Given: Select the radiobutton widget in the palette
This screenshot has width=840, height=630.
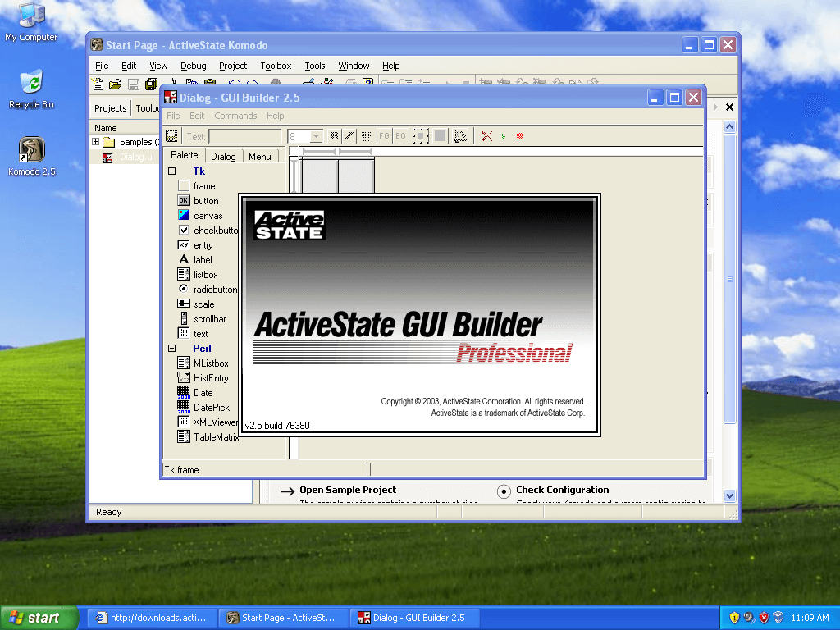Looking at the screenshot, I should pyautogui.click(x=208, y=290).
